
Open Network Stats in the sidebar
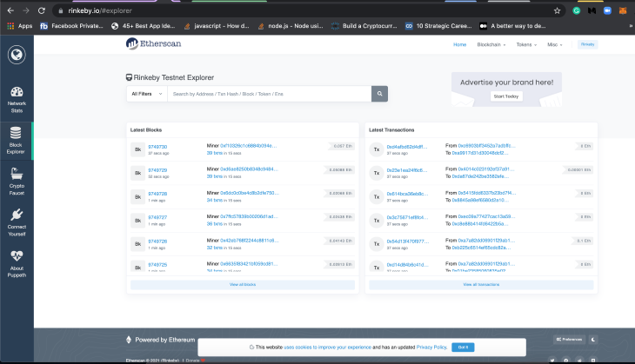click(17, 99)
